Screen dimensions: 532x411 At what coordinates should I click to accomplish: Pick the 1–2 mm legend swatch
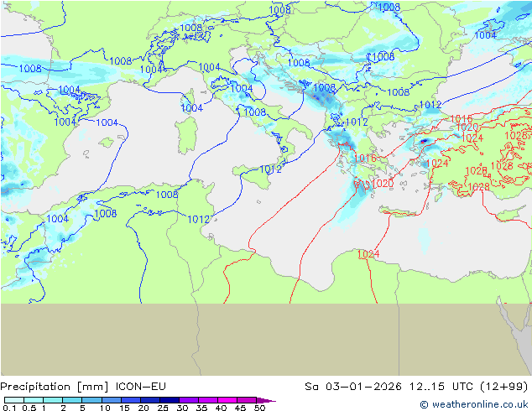point(53,400)
